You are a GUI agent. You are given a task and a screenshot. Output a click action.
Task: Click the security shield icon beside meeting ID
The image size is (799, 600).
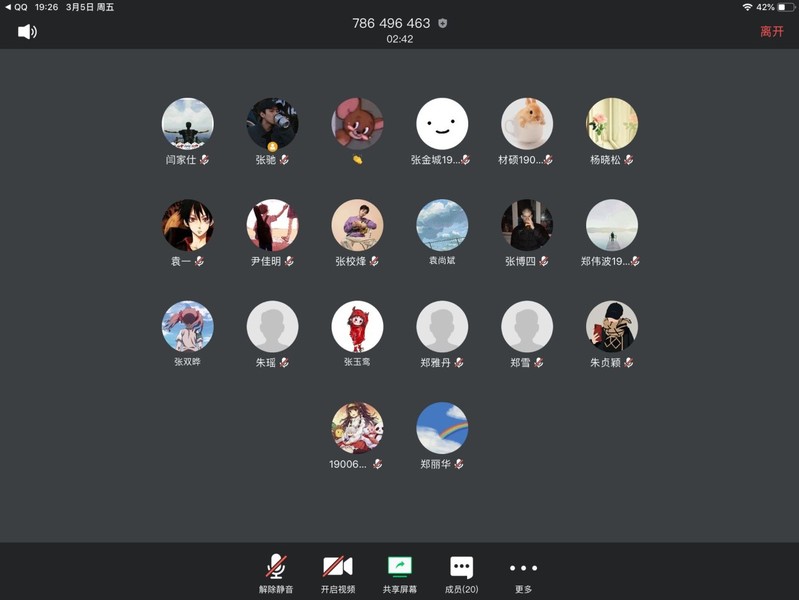(x=443, y=23)
